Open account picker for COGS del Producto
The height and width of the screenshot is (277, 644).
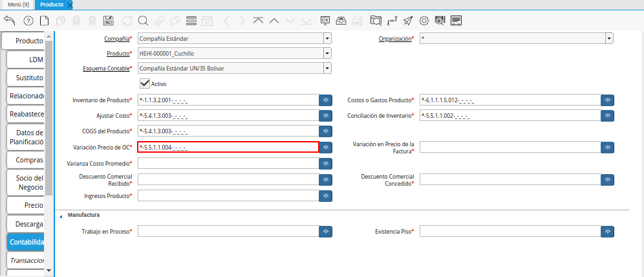coord(326,131)
